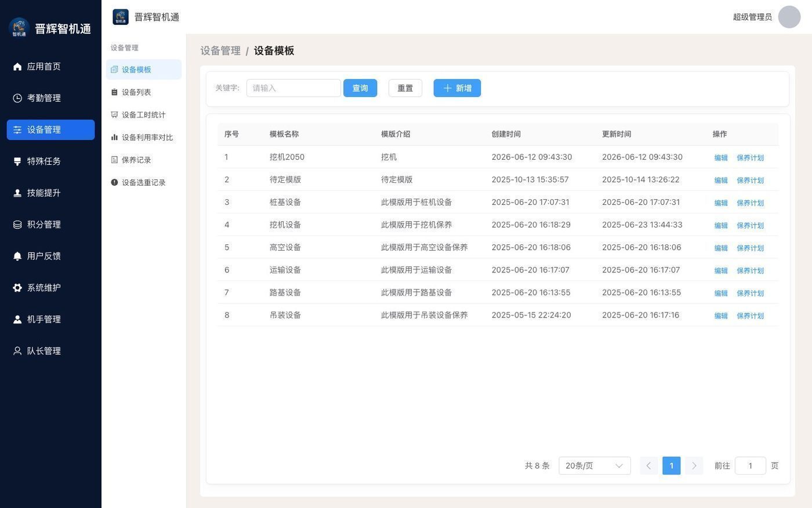Open 积分管理 menu

[50, 225]
